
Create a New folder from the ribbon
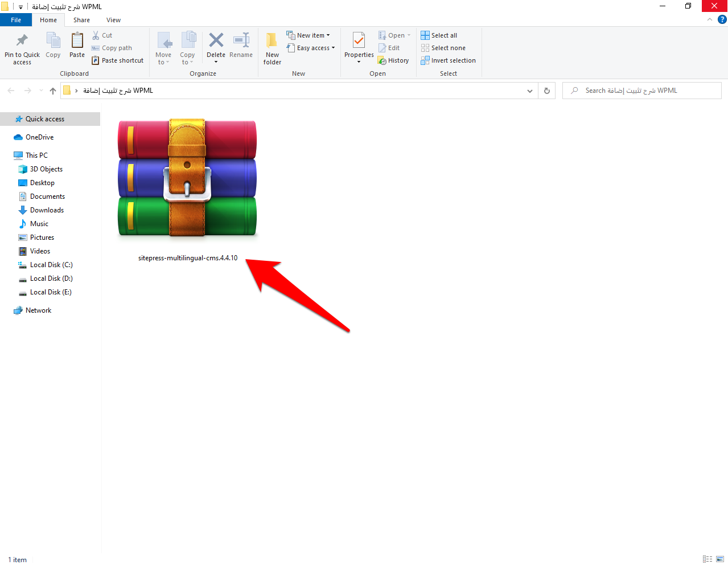pyautogui.click(x=272, y=41)
